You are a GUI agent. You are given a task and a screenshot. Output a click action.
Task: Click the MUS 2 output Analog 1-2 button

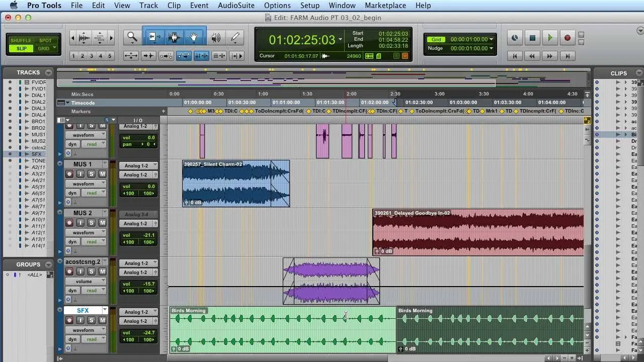pyautogui.click(x=136, y=223)
